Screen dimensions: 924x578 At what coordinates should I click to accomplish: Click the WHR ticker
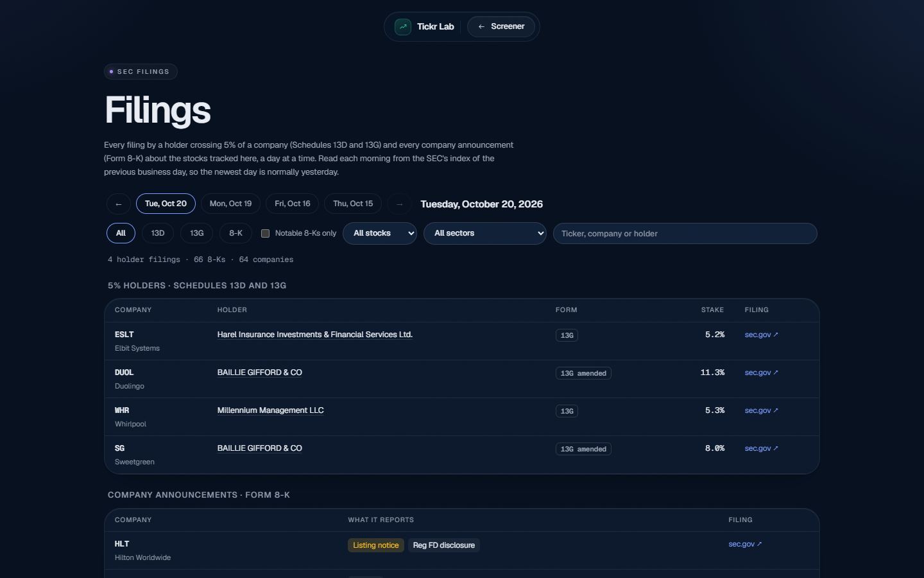122,410
